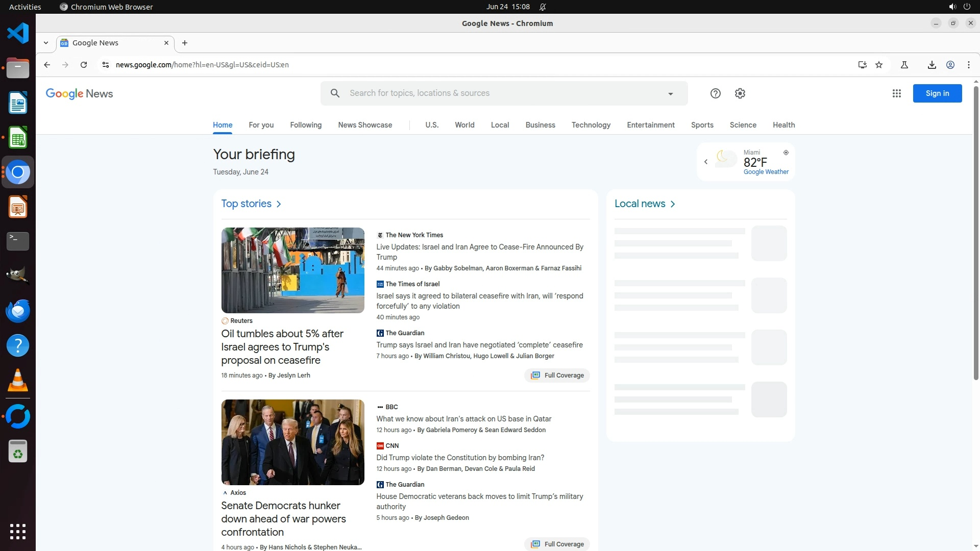Expand Top stories section chevron
This screenshot has width=980, height=551.
coord(279,204)
